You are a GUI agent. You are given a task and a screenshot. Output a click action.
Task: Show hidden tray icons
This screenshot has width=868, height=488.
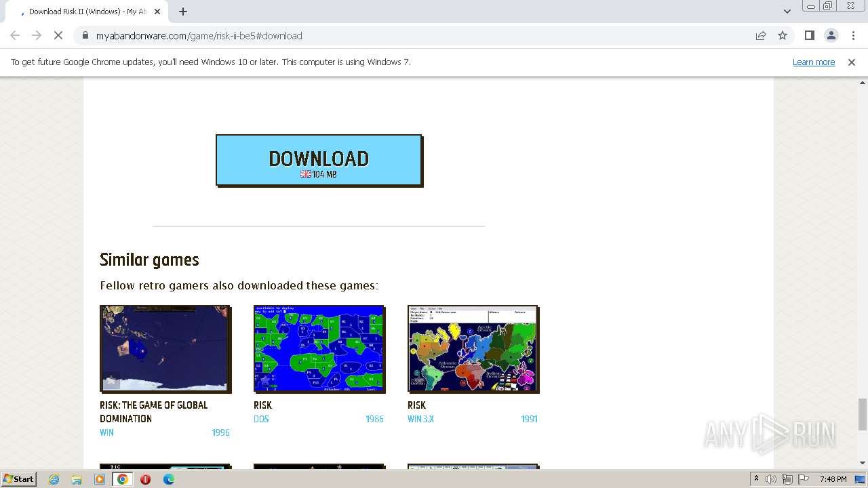(756, 479)
